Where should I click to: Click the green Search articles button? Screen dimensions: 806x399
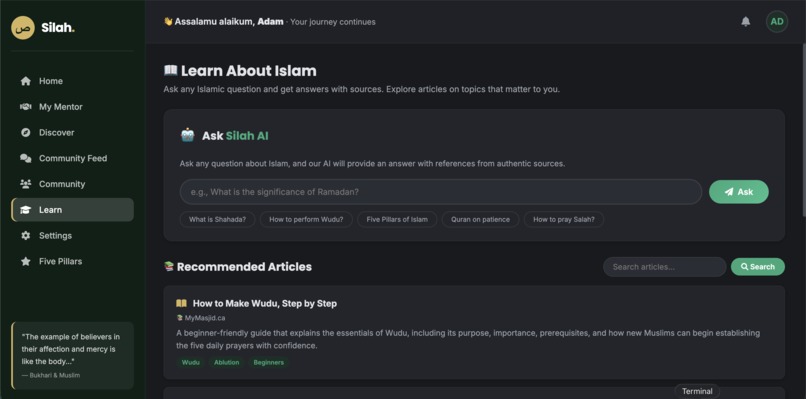point(758,267)
